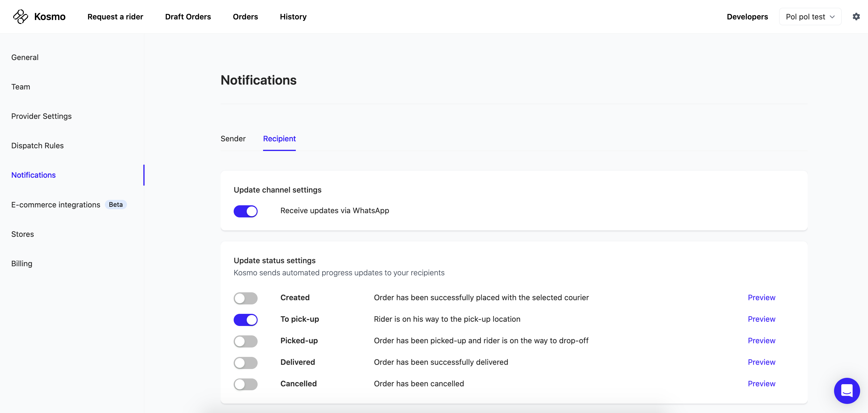Open the Developers link
868x413 pixels.
click(747, 16)
